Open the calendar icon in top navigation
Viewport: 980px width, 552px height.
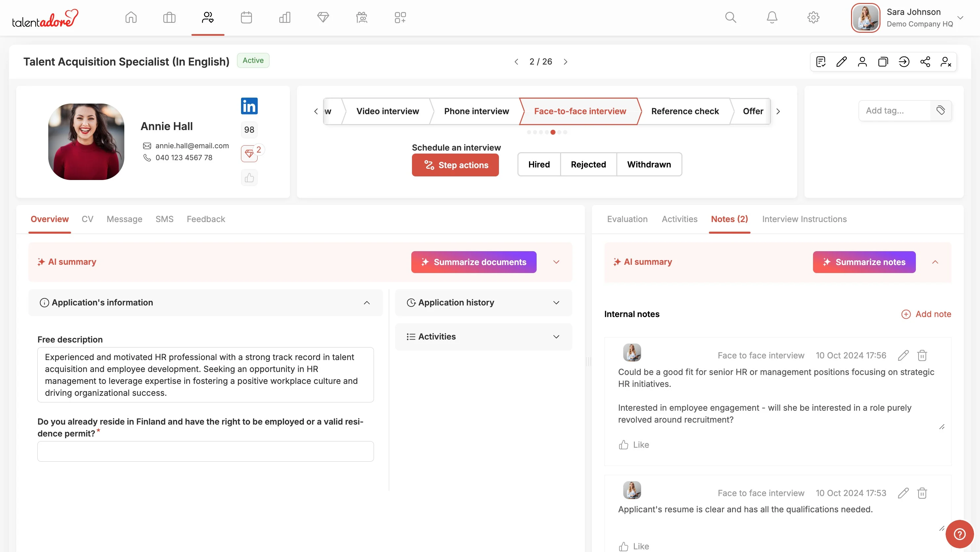click(x=246, y=18)
